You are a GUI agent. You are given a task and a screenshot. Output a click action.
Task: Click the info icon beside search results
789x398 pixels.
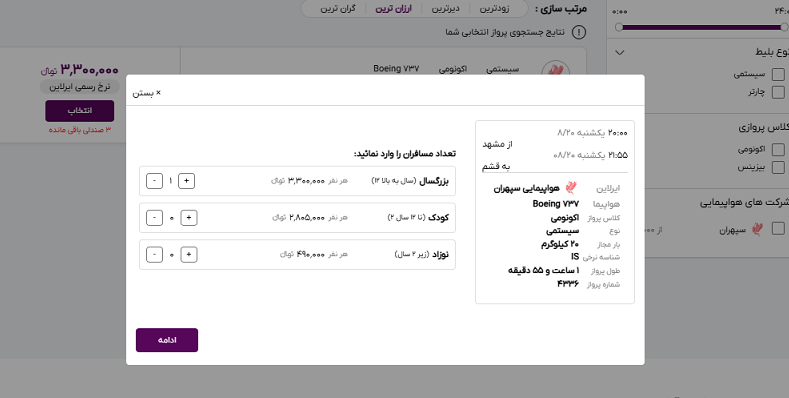(579, 33)
